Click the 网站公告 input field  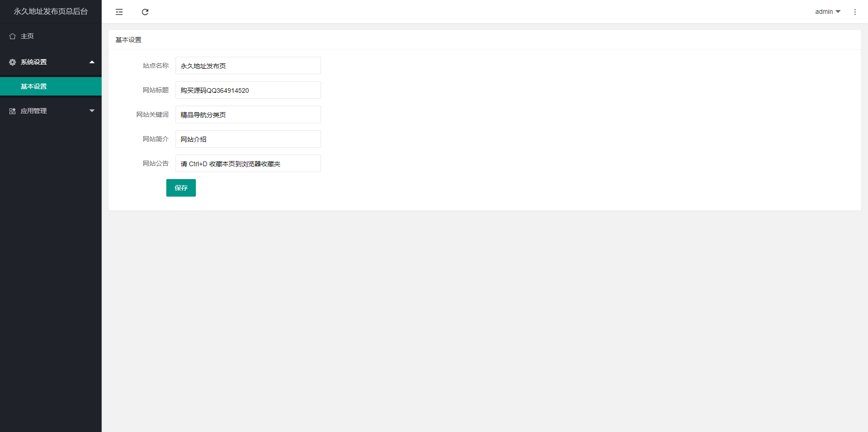pyautogui.click(x=248, y=164)
